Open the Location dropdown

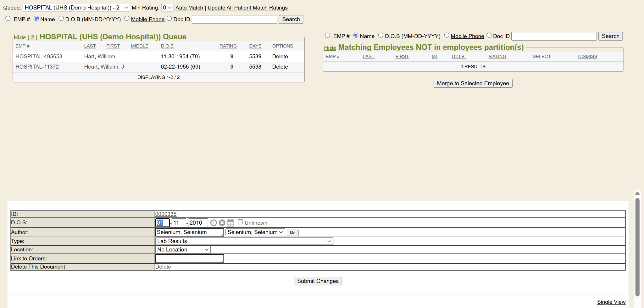click(x=183, y=250)
